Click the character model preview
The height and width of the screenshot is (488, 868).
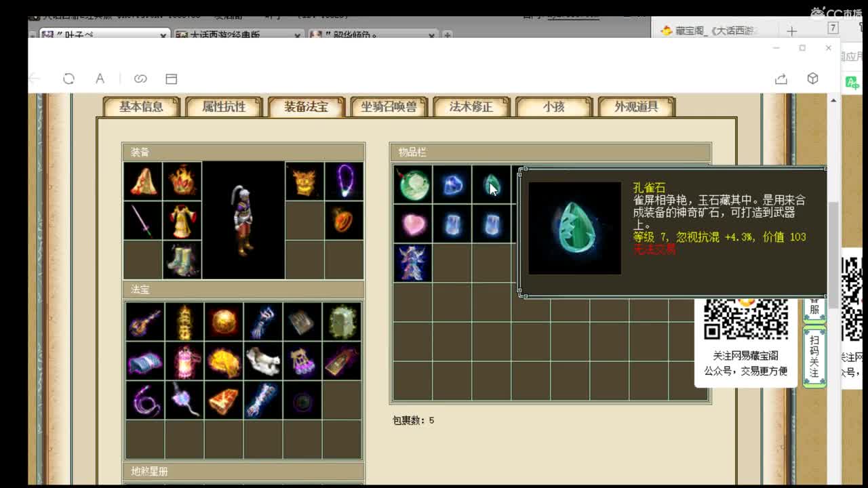243,220
